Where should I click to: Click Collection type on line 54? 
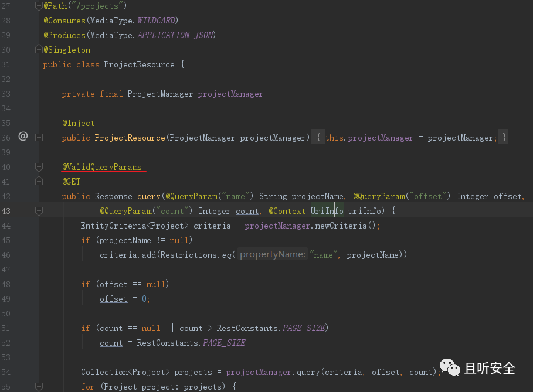click(104, 372)
